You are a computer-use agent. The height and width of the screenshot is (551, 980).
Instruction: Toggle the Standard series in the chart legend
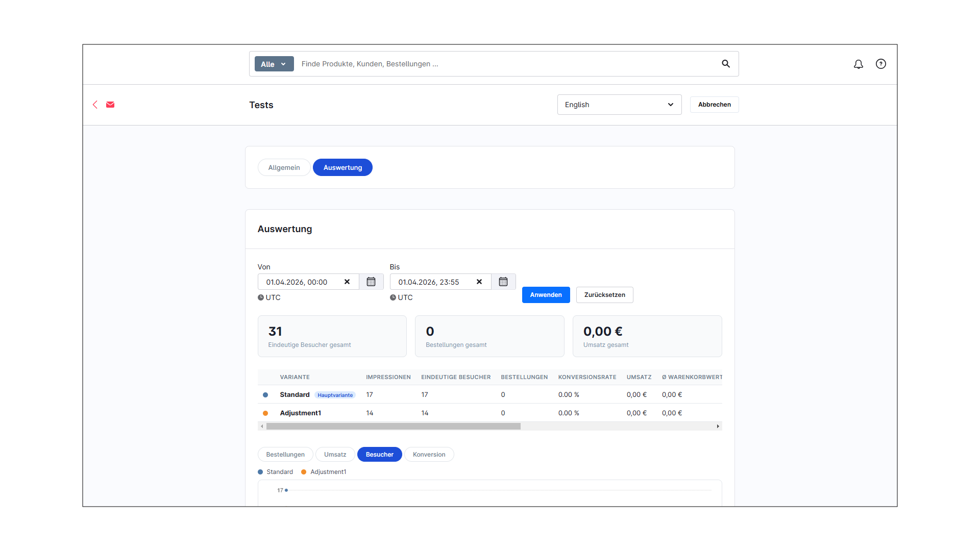(x=276, y=471)
